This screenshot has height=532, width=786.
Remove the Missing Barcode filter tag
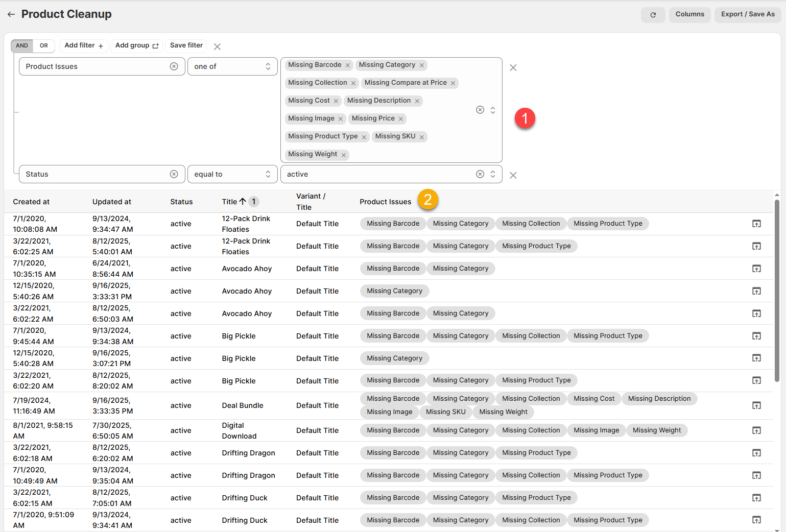(x=348, y=65)
